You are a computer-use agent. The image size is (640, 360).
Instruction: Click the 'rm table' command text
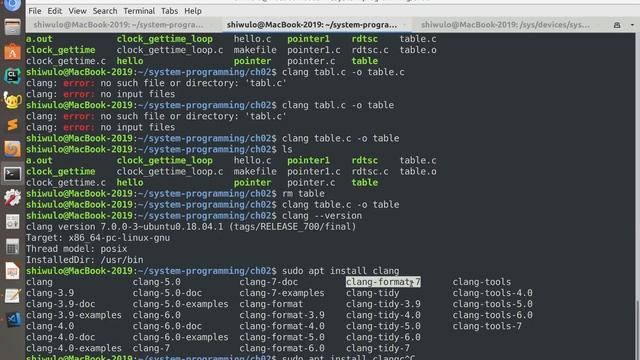coord(303,194)
